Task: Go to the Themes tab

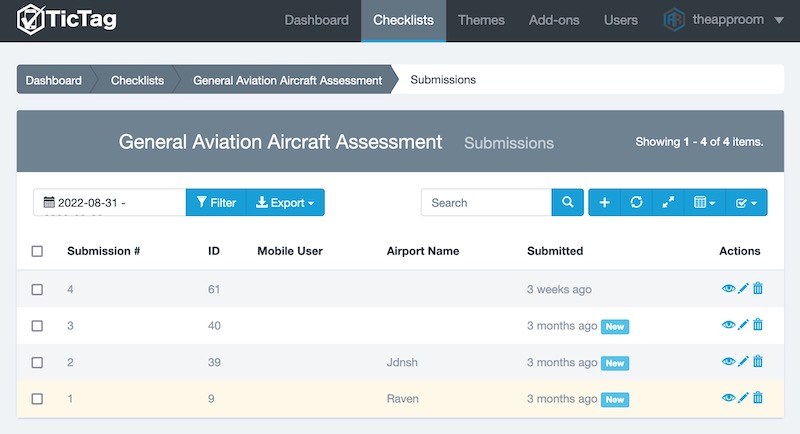Action: [x=481, y=20]
